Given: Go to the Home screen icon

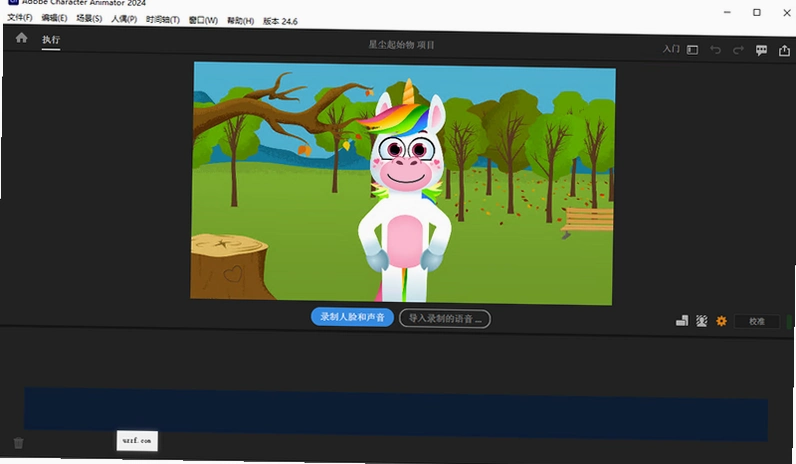Looking at the screenshot, I should (21, 38).
